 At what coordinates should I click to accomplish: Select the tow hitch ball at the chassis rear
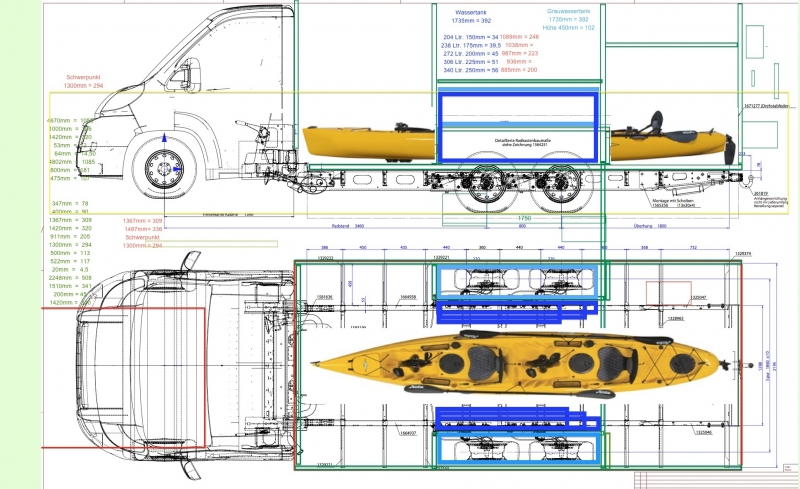[752, 180]
